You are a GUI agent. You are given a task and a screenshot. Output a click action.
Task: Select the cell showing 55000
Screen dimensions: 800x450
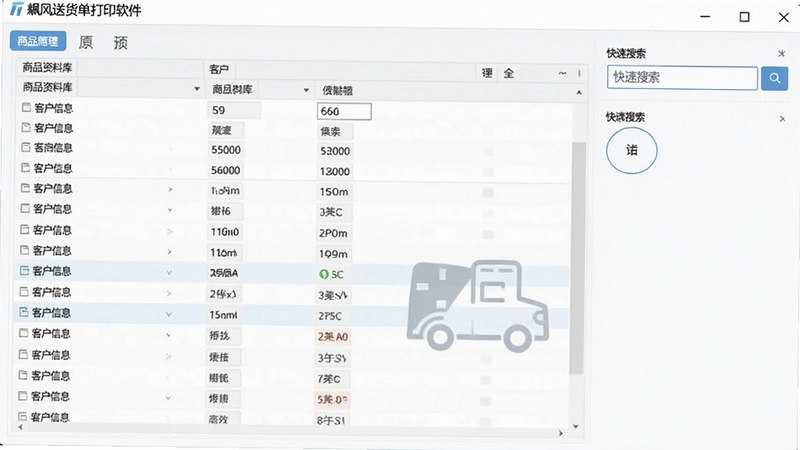(x=226, y=150)
